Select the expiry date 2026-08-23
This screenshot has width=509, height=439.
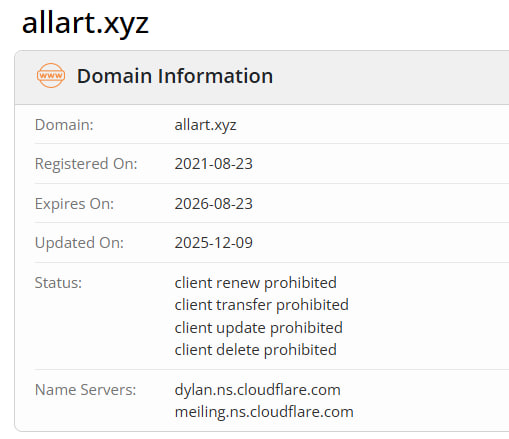click(214, 204)
